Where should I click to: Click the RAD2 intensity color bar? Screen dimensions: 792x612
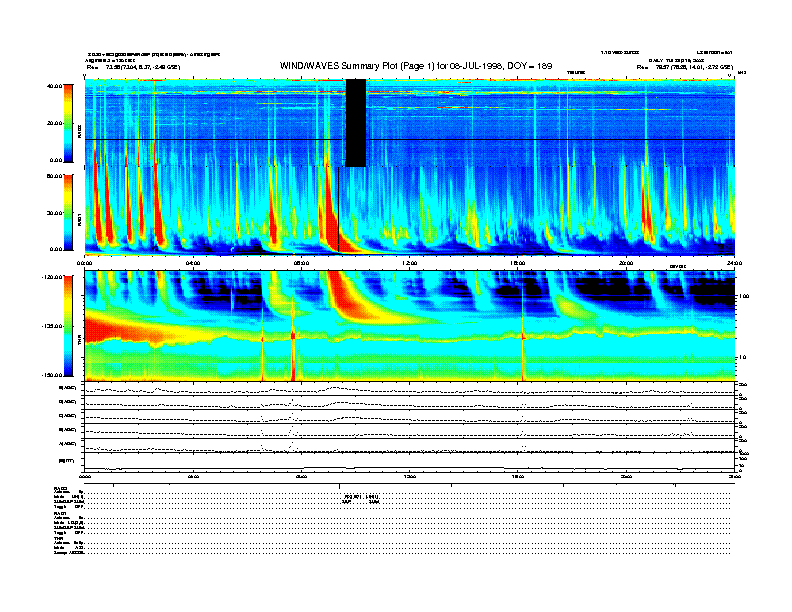click(68, 123)
